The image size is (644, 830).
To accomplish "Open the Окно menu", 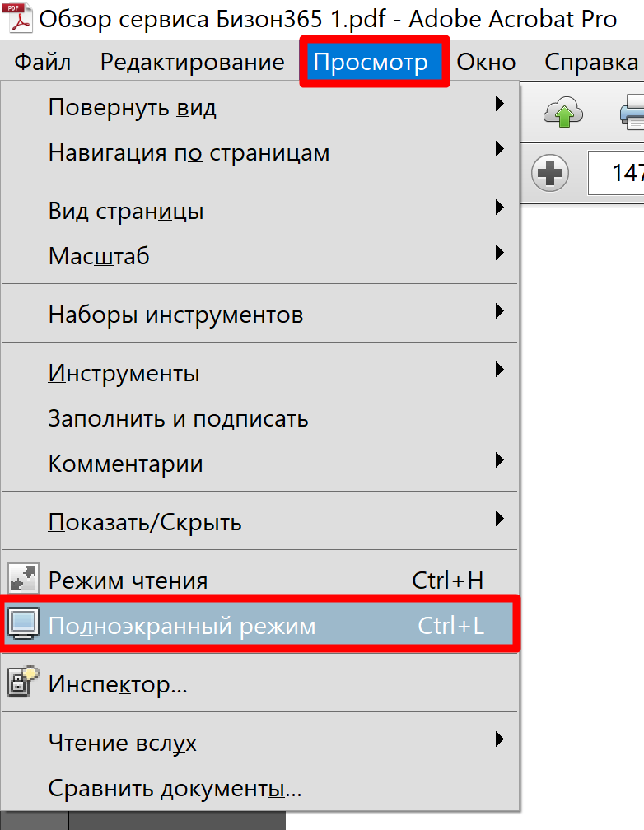I will pos(486,62).
